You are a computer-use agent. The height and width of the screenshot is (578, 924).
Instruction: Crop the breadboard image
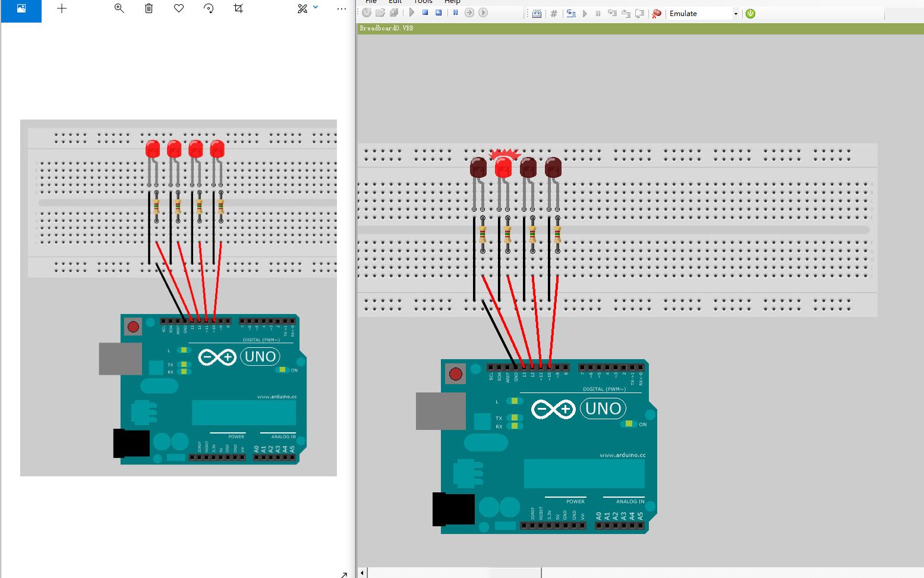tap(238, 9)
